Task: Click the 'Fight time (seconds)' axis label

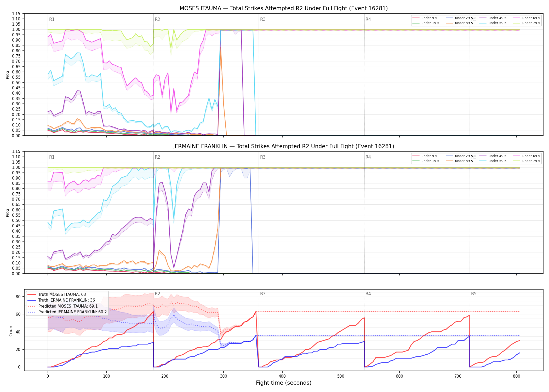Action: [x=284, y=383]
